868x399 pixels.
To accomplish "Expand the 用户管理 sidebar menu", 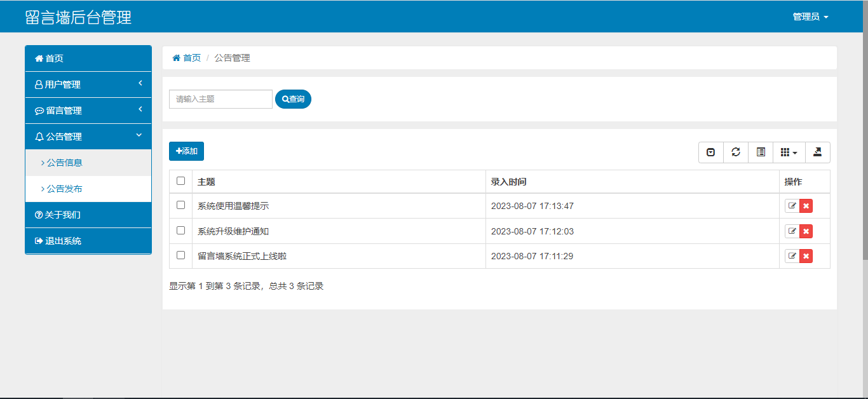I will coord(88,85).
